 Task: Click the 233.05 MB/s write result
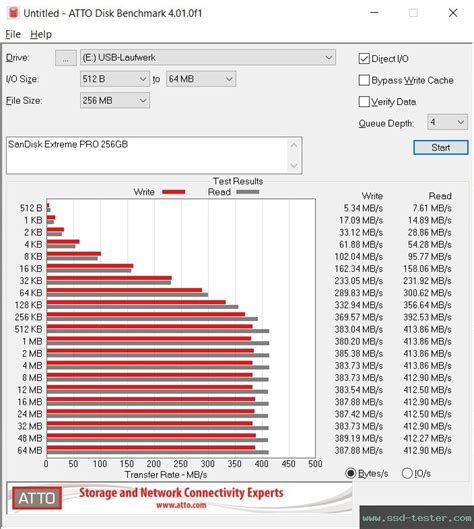point(358,281)
